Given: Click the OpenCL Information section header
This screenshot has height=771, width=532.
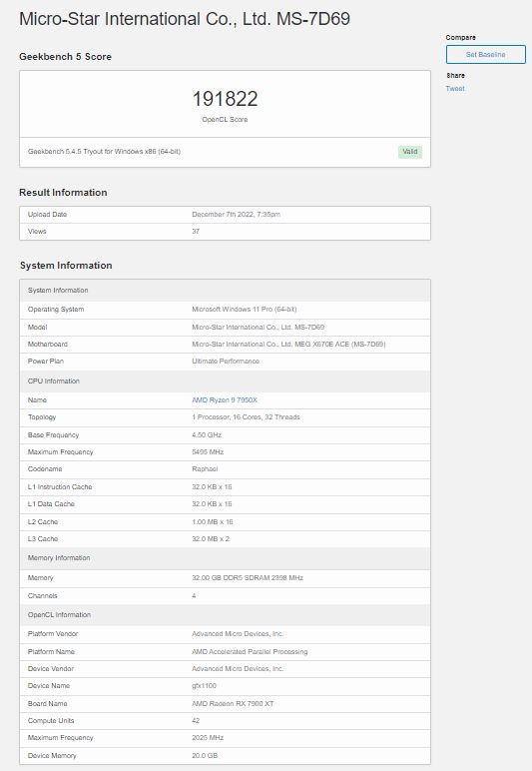Looking at the screenshot, I should [225, 615].
